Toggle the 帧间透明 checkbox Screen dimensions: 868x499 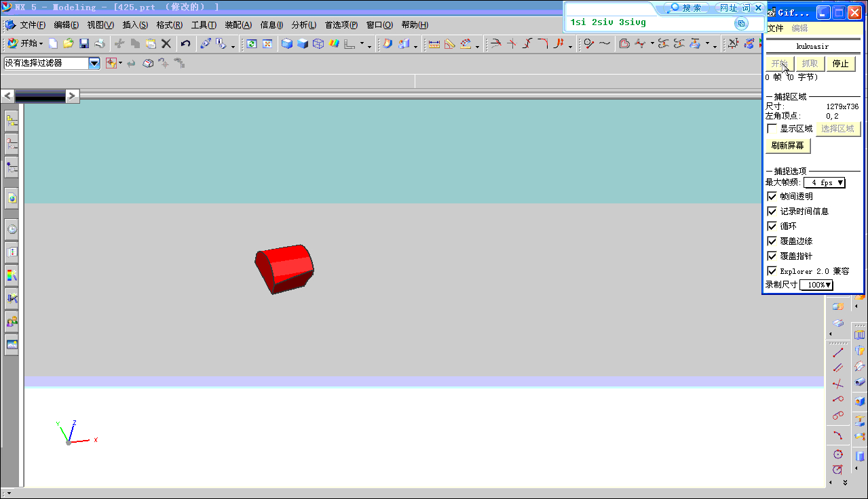[772, 196]
